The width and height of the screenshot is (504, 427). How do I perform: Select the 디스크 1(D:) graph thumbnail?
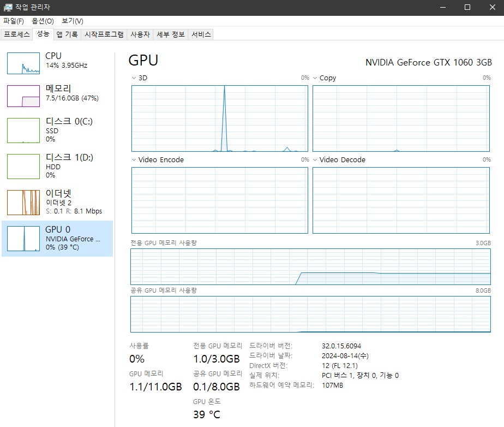tap(23, 167)
